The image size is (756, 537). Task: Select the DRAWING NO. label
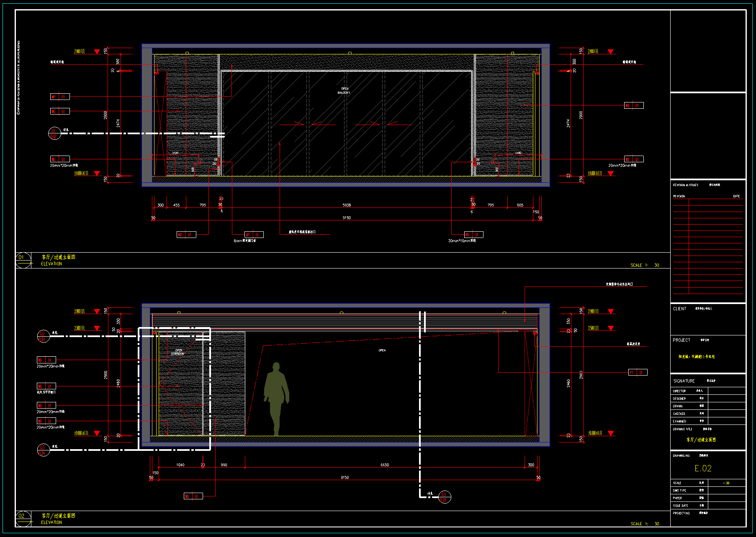click(x=681, y=455)
